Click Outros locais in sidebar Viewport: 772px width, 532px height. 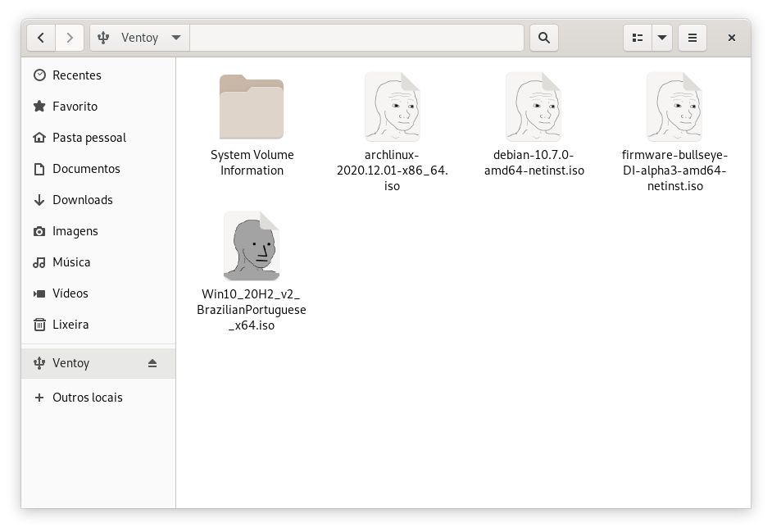point(87,398)
